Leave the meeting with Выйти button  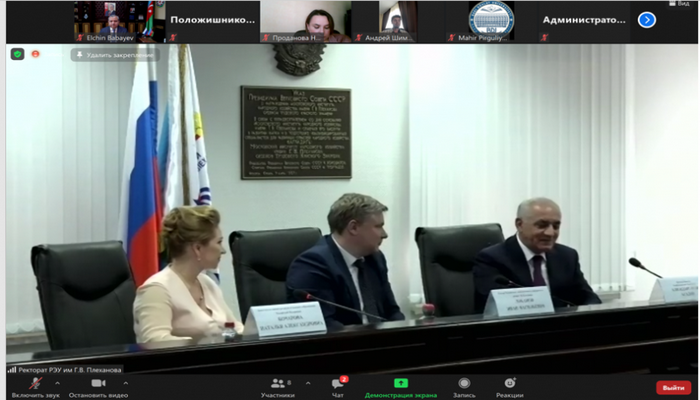pyautogui.click(x=672, y=387)
